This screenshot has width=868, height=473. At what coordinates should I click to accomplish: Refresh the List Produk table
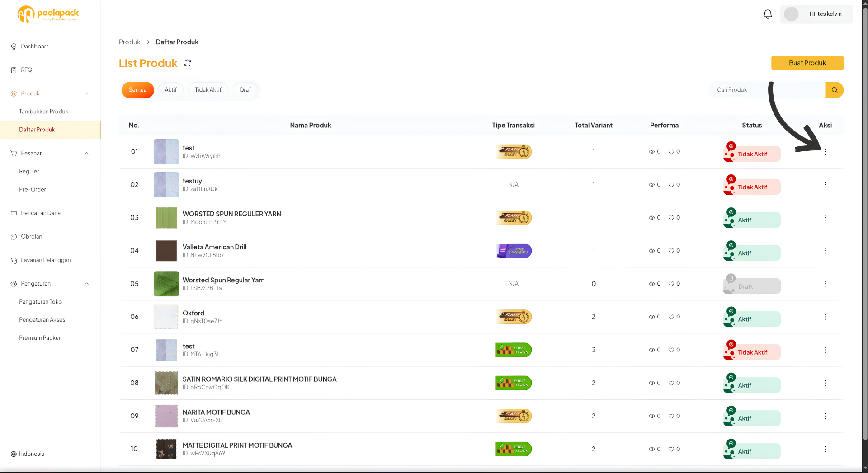188,63
